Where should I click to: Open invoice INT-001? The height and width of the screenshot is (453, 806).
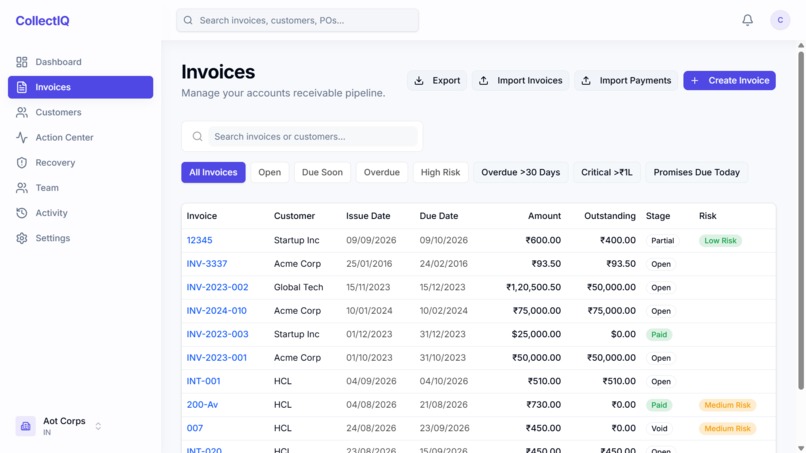tap(204, 382)
